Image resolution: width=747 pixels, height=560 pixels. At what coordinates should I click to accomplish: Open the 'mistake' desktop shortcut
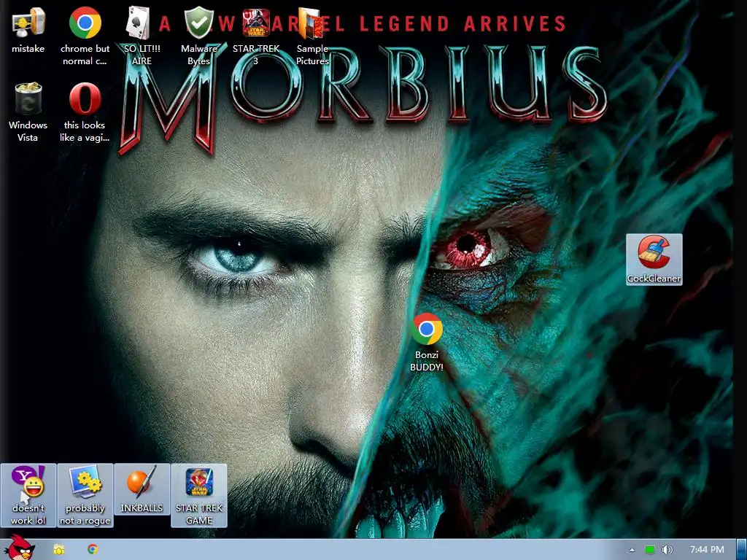[28, 31]
